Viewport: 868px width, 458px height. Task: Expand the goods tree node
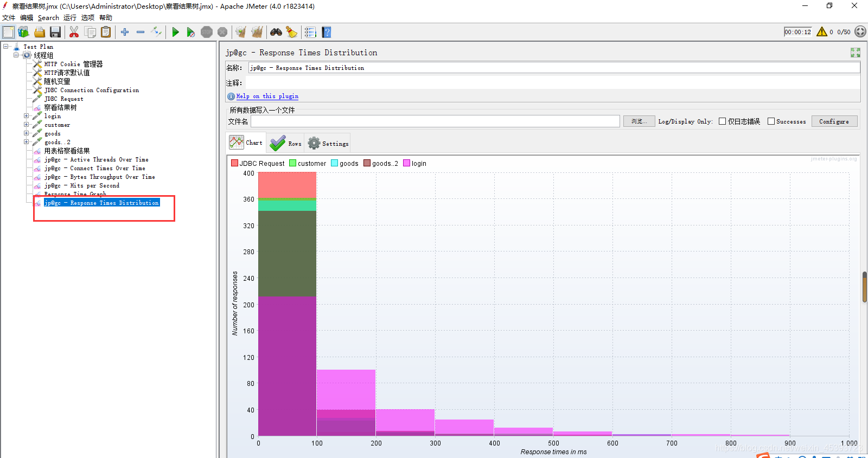click(26, 133)
